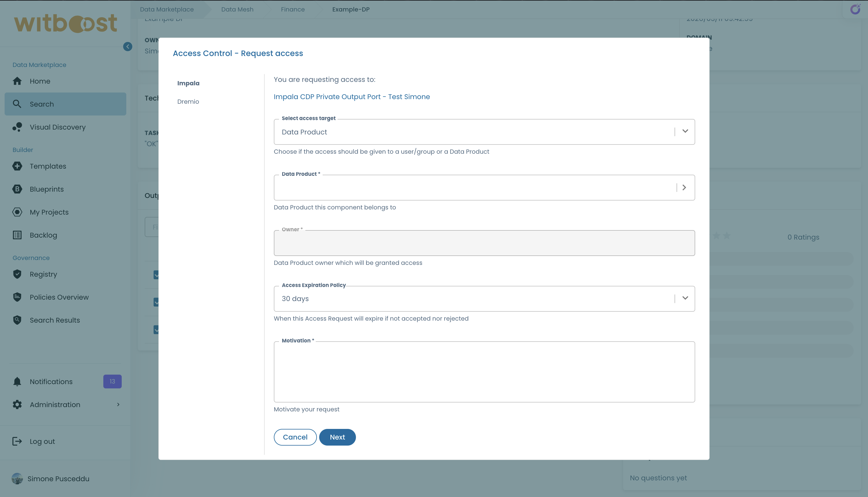
Task: Click the Templates plus icon
Action: [x=17, y=166]
